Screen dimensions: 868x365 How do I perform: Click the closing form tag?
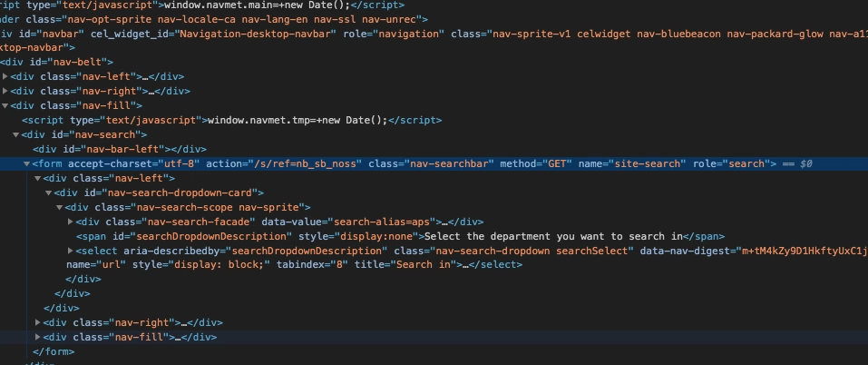53,351
